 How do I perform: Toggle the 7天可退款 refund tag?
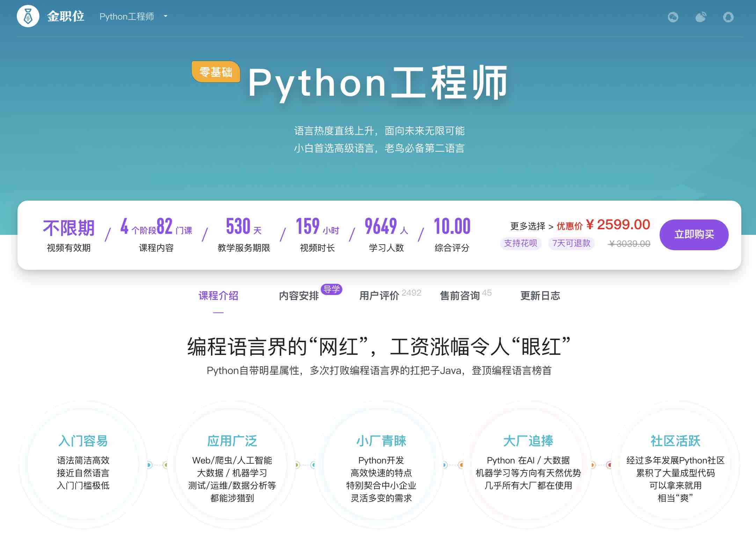(x=571, y=243)
